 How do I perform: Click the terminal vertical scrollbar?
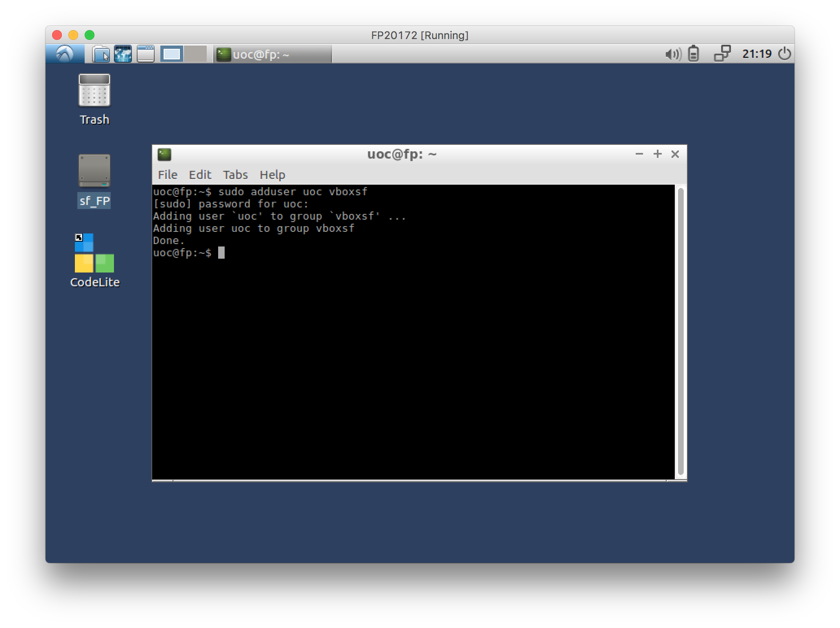click(681, 331)
